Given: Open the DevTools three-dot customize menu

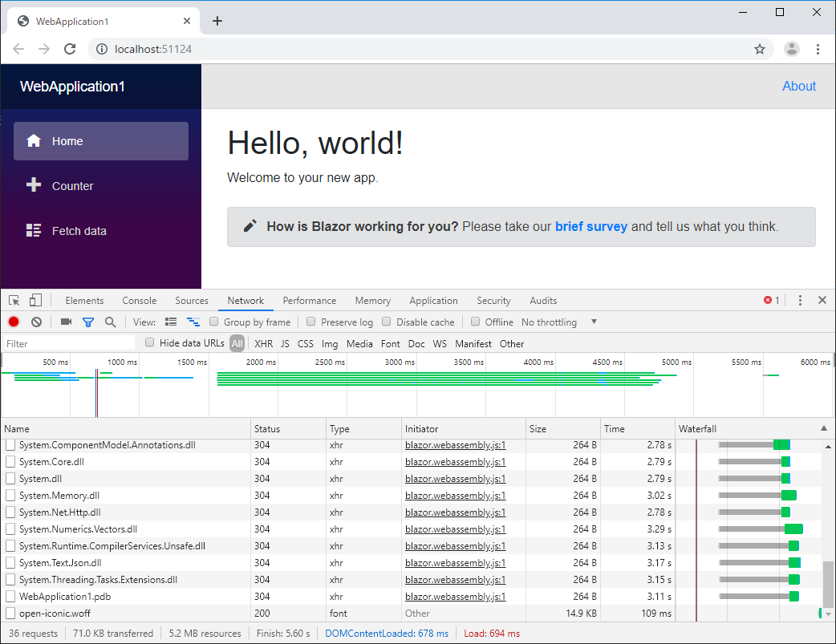Looking at the screenshot, I should coord(800,301).
